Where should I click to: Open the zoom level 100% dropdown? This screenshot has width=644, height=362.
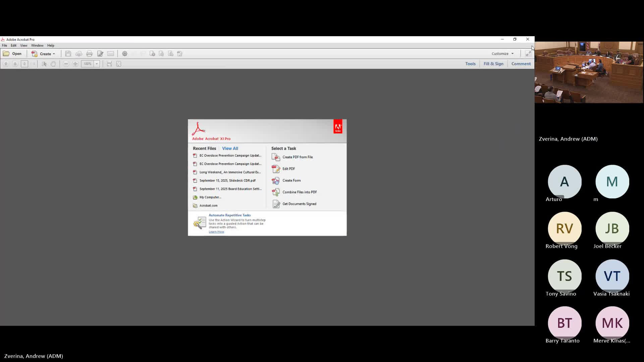click(x=97, y=64)
